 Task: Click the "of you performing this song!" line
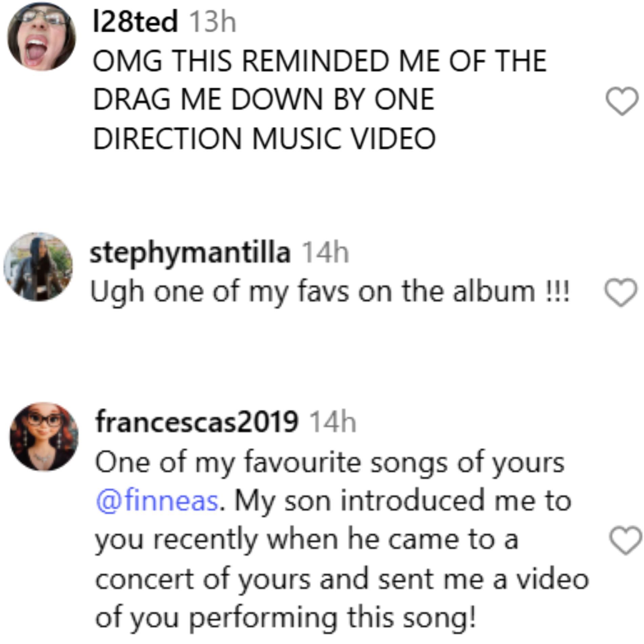tap(285, 617)
